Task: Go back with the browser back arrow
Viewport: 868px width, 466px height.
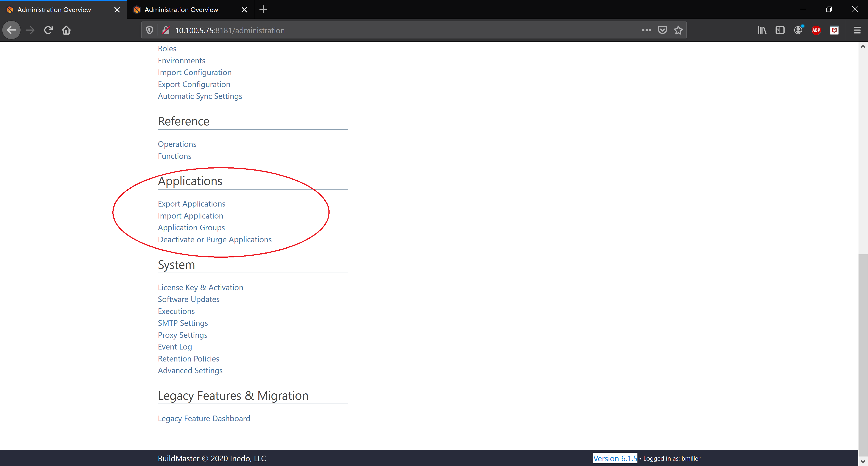Action: click(12, 30)
